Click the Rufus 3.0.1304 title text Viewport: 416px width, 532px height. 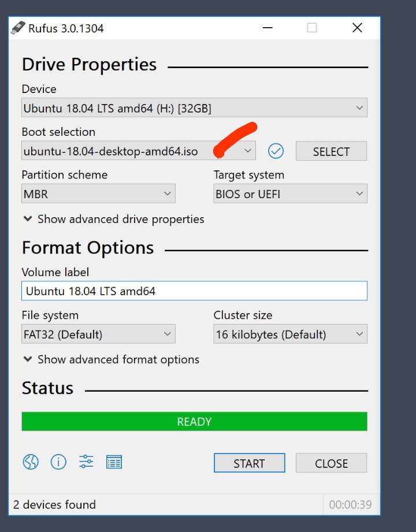click(x=66, y=28)
